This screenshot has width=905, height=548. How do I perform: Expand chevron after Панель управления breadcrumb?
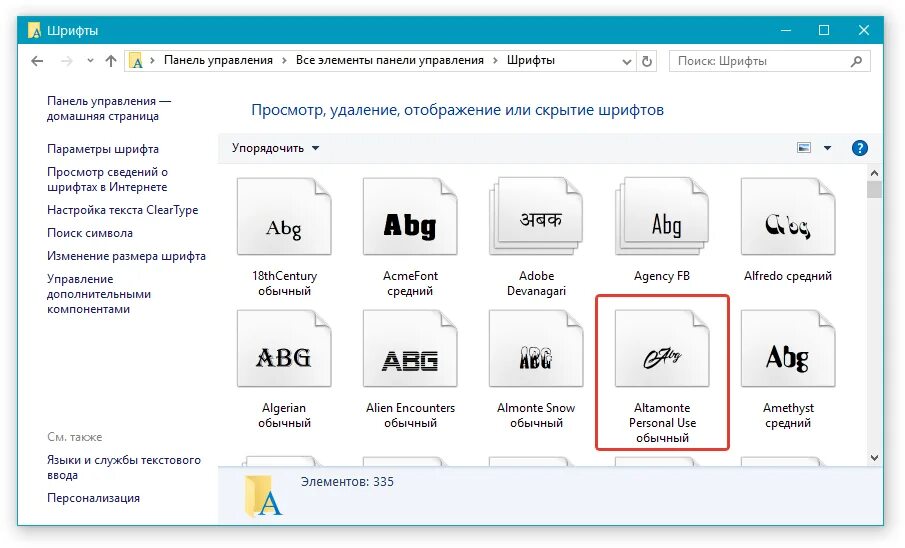tap(284, 61)
